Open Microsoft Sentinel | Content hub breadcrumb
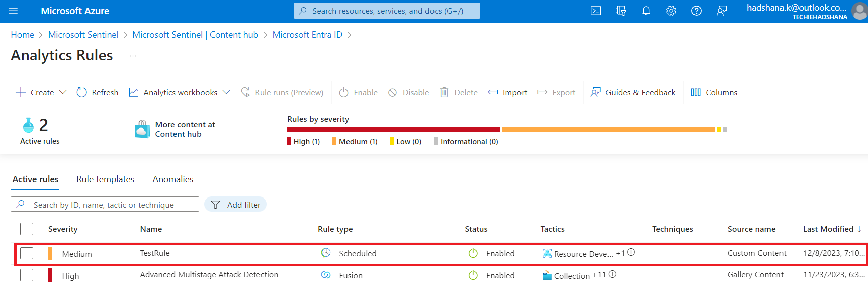 (x=195, y=35)
